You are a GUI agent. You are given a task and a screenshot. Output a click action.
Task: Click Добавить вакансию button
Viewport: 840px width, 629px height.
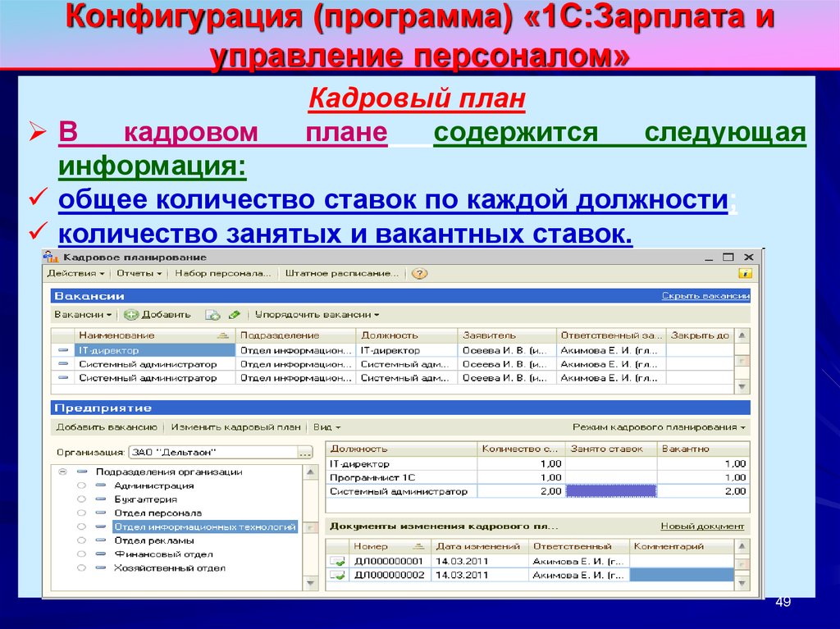coord(107,427)
